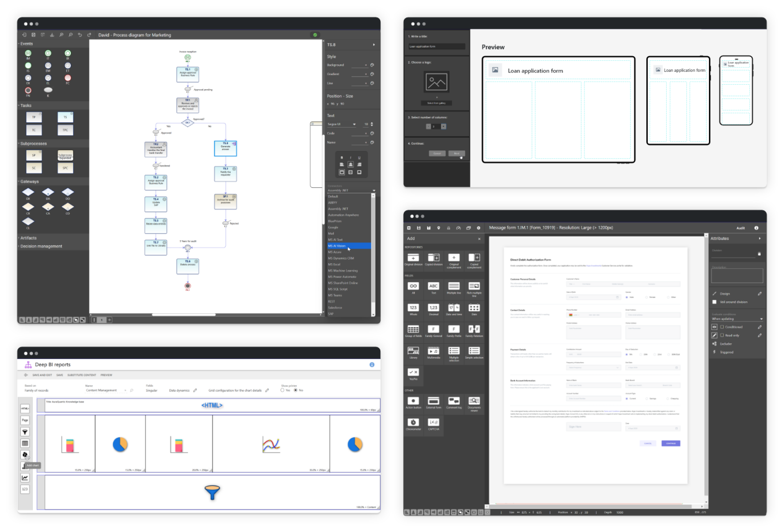This screenshot has width=784, height=532.
Task: Open the PREVIEW menu in Deep BI reports
Action: point(106,375)
